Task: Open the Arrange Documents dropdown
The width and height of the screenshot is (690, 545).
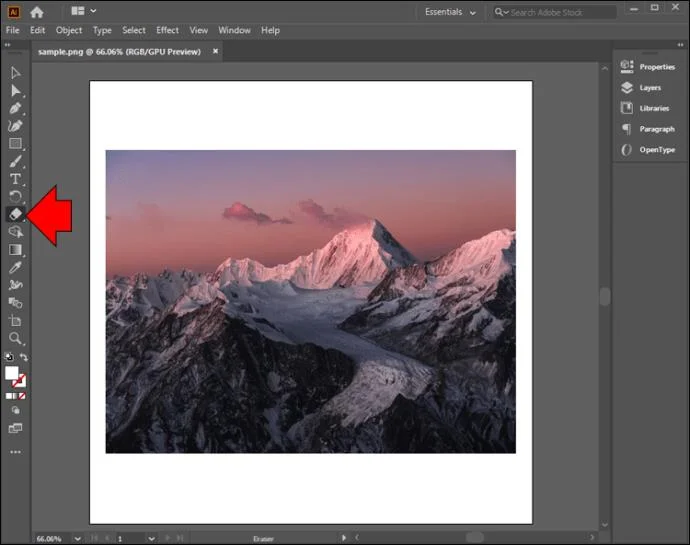Action: click(83, 11)
